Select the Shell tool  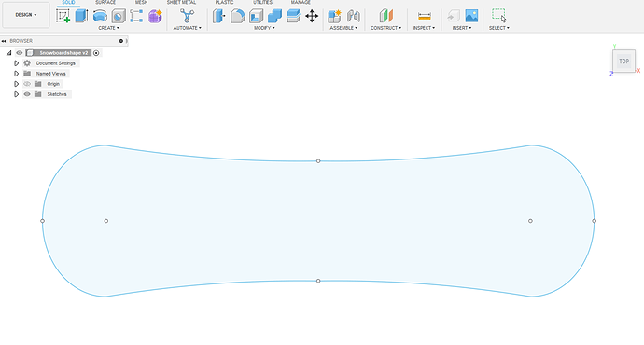(256, 16)
